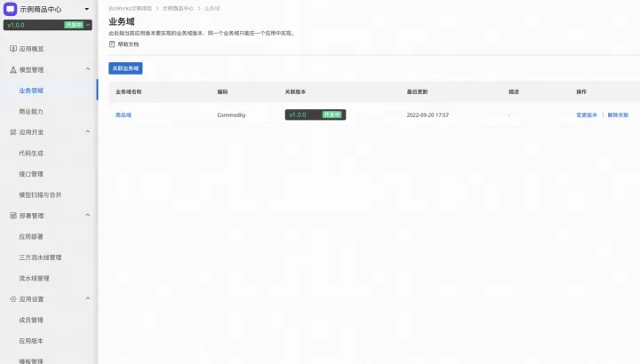Click the v1.0.0 开发中 version badge in the table
Image resolution: width=640 pixels, height=364 pixels.
click(316, 115)
